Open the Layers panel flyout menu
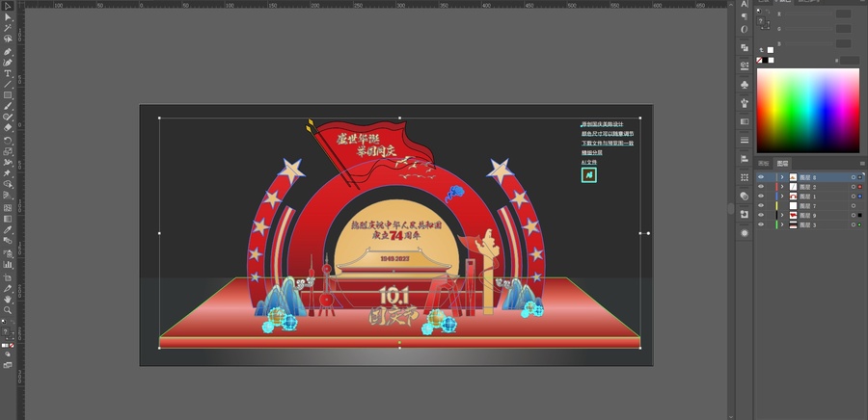 [862, 164]
